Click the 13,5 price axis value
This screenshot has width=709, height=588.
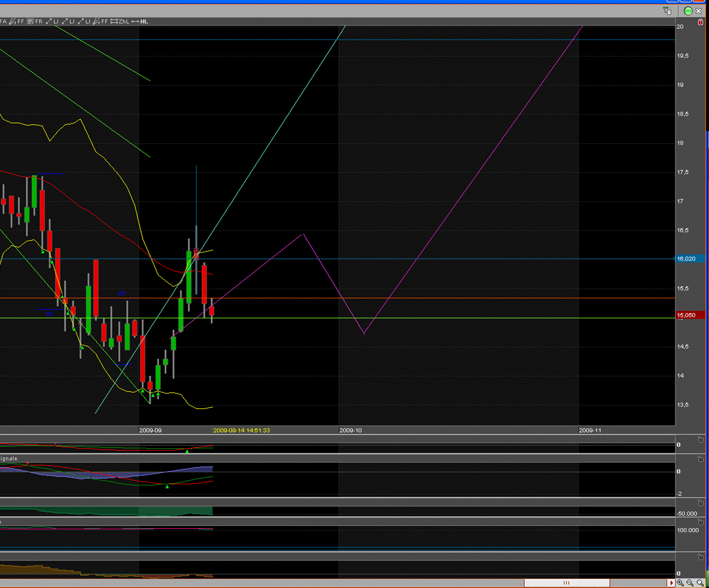point(683,405)
